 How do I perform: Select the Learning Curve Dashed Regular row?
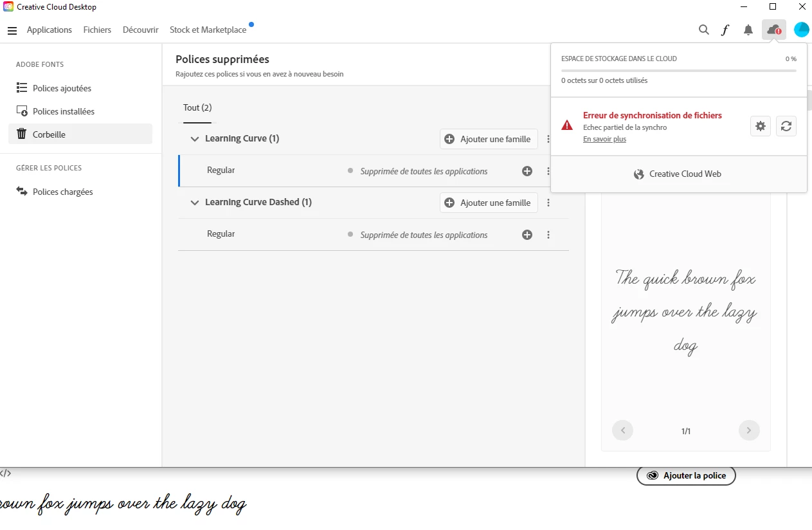[x=374, y=235]
